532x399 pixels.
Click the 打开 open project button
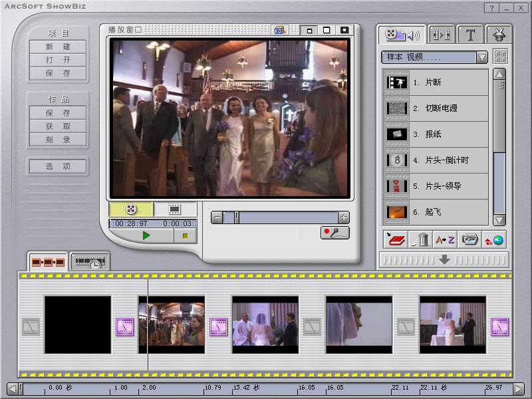(x=58, y=60)
